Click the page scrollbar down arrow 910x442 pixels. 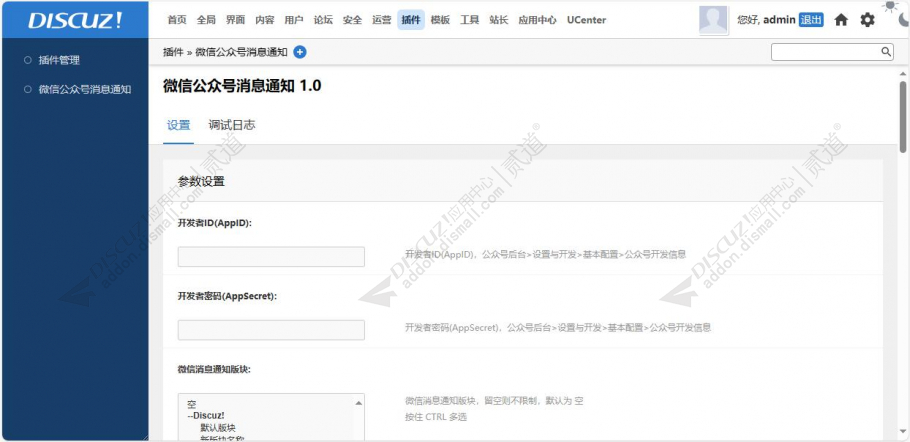[x=902, y=432]
